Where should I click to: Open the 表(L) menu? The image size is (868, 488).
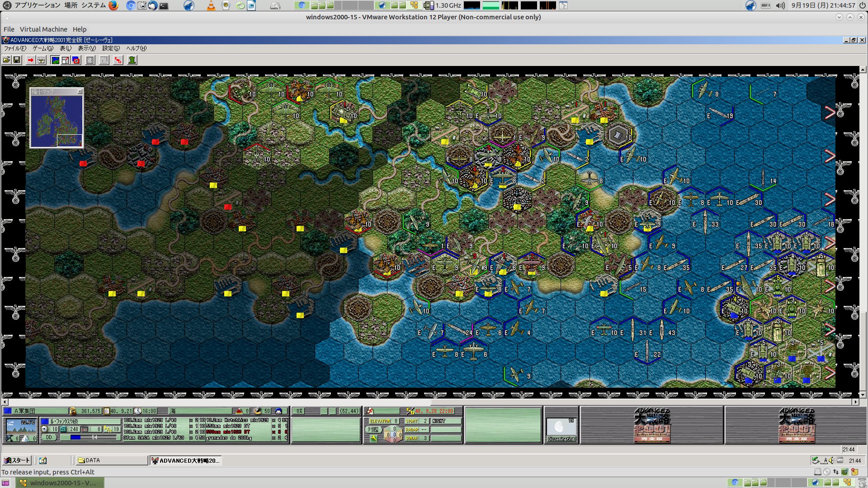pos(66,48)
